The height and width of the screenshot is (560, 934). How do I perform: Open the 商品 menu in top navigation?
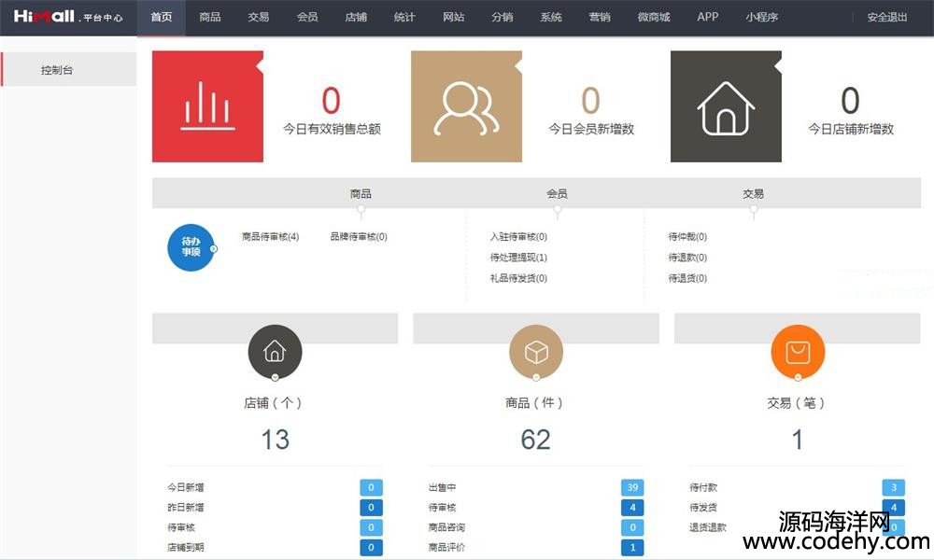coord(209,17)
